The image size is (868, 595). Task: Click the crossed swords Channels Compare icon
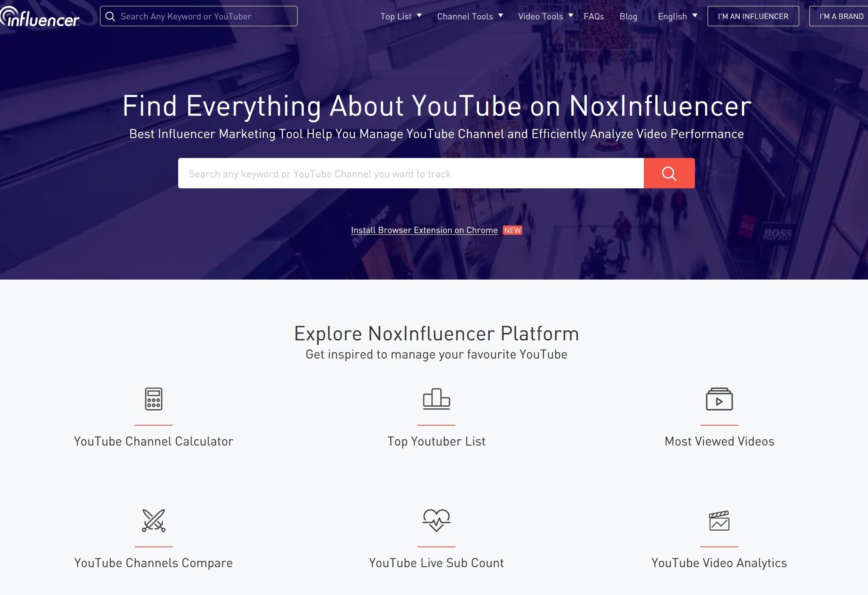point(153,520)
